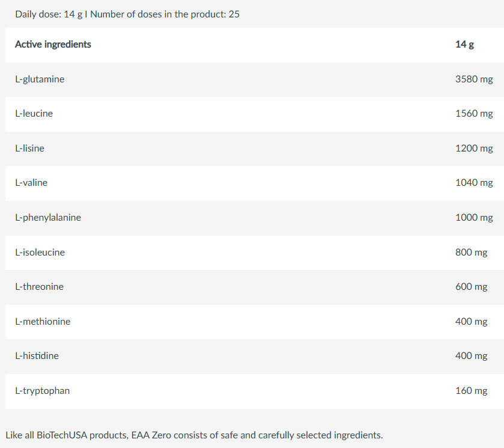Click the L-glutamine ingredient name
Screen dimensions: 504x448
point(40,79)
